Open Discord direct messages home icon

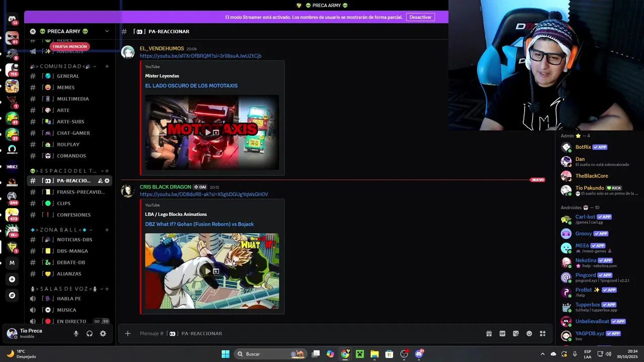click(x=12, y=19)
